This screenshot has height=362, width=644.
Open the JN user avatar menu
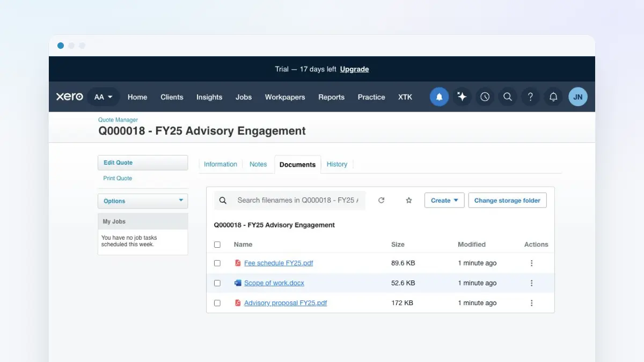point(578,97)
